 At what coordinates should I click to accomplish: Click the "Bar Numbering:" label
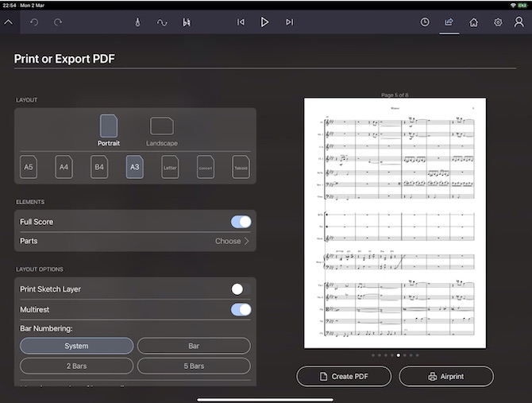(46, 328)
